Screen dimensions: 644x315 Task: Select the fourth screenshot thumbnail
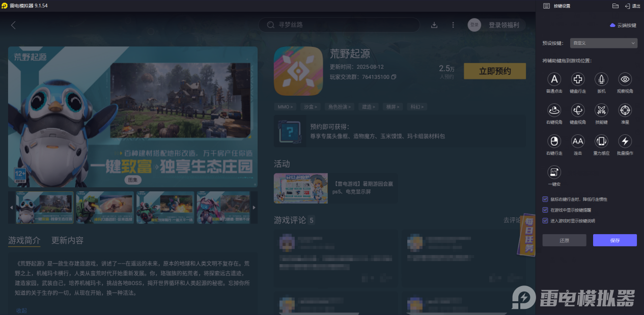click(223, 207)
